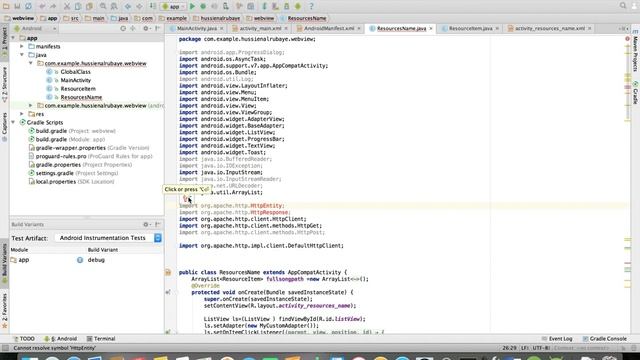Toggle the Gradle side panel tab
The width and height of the screenshot is (640, 360).
(636, 93)
